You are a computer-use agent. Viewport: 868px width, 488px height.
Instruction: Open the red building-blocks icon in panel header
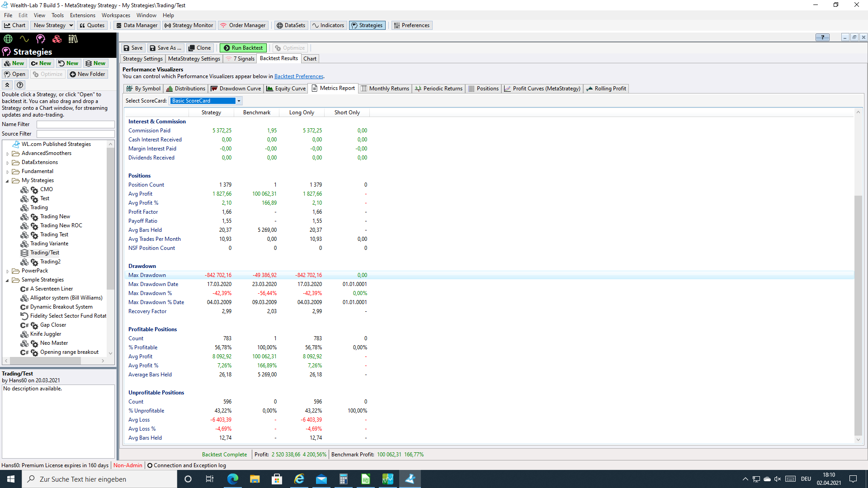pyautogui.click(x=57, y=39)
